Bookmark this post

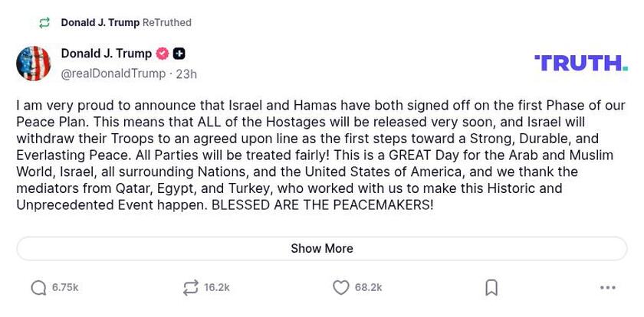pyautogui.click(x=491, y=288)
